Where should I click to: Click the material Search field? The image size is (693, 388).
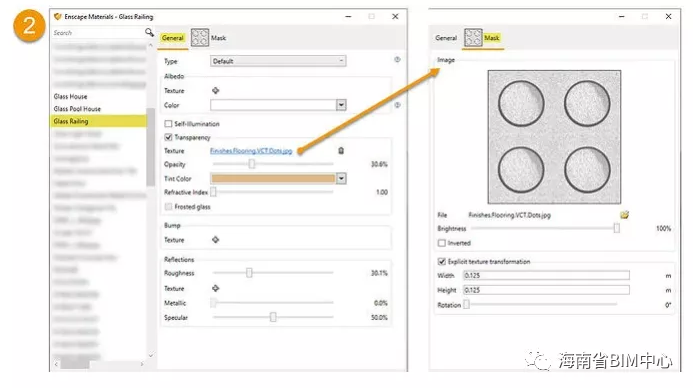[98, 33]
